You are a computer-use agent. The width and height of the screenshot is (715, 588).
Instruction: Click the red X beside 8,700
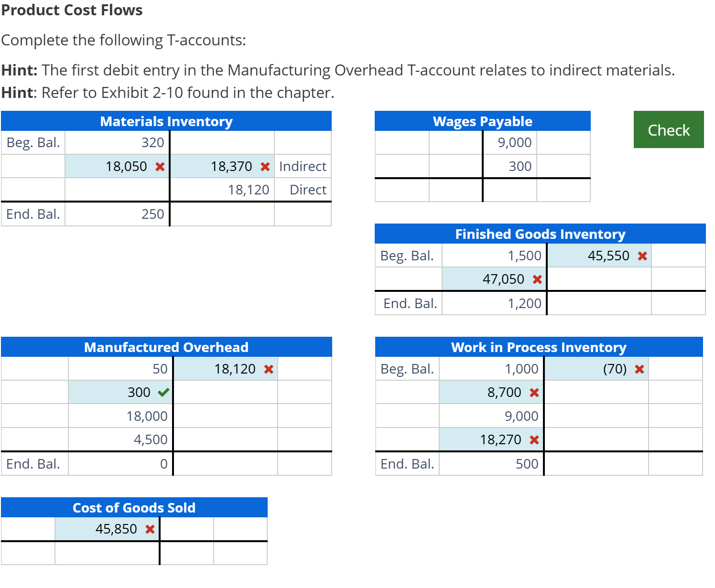(534, 392)
